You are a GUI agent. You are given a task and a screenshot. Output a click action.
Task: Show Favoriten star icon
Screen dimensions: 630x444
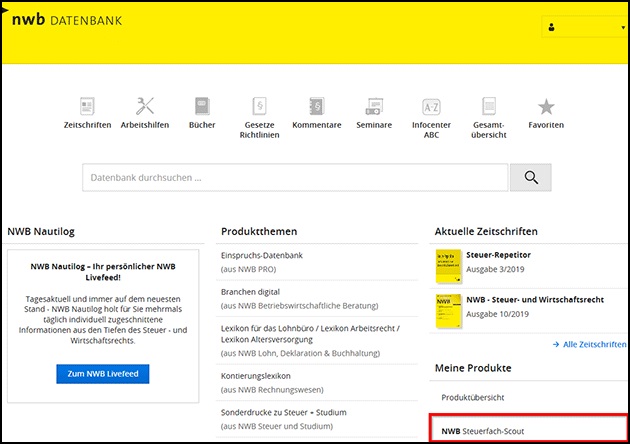coord(546,106)
